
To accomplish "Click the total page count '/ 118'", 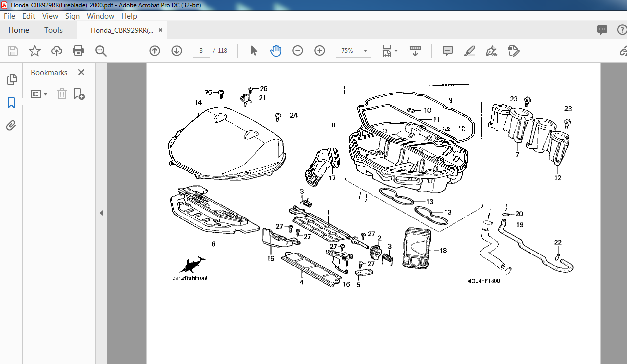I will (220, 51).
